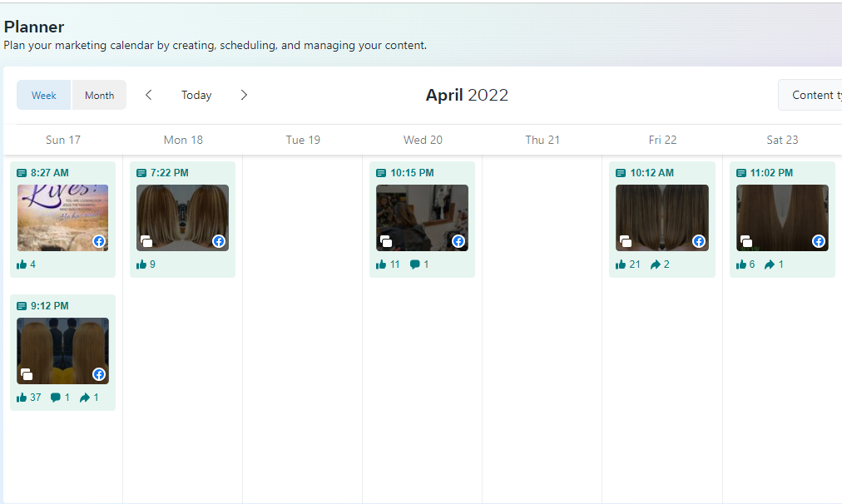Go to the next week arrow
This screenshot has height=504, width=842.
[244, 95]
